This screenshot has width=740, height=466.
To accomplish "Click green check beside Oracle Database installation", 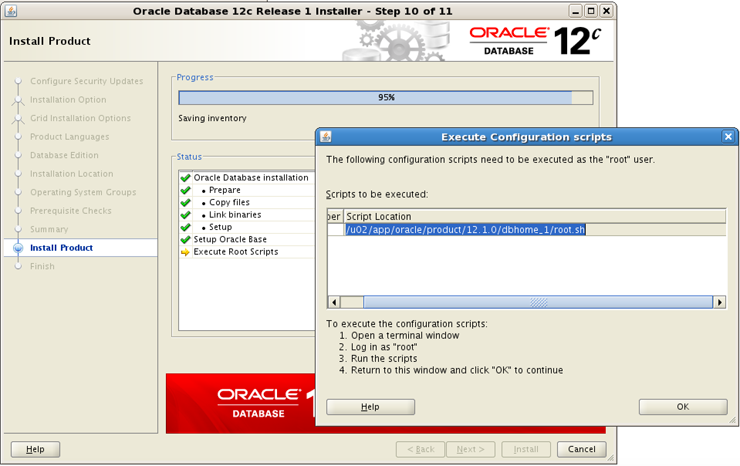I will pyautogui.click(x=185, y=178).
